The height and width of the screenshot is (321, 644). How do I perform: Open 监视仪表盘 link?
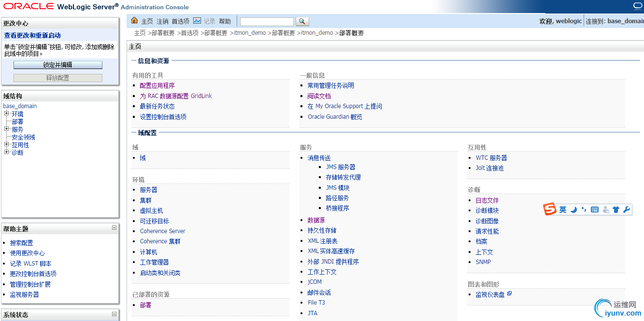(490, 294)
